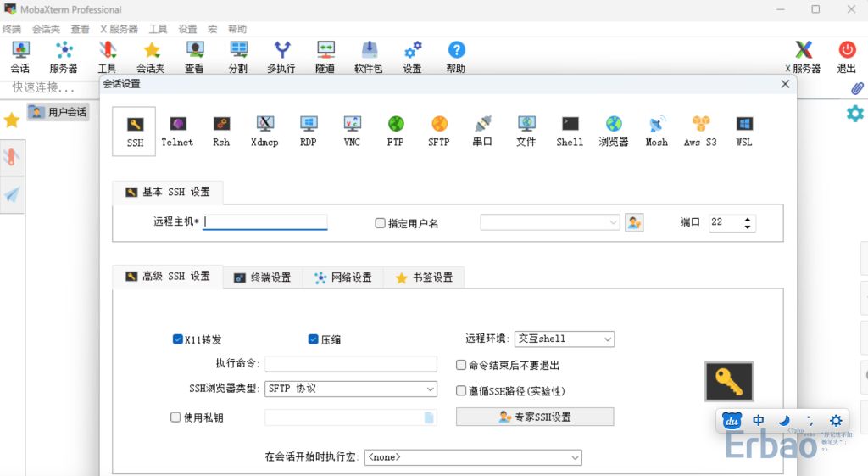Open the 隧道 tunneling toolbar icon
The height and width of the screenshot is (476, 868).
[x=325, y=57]
